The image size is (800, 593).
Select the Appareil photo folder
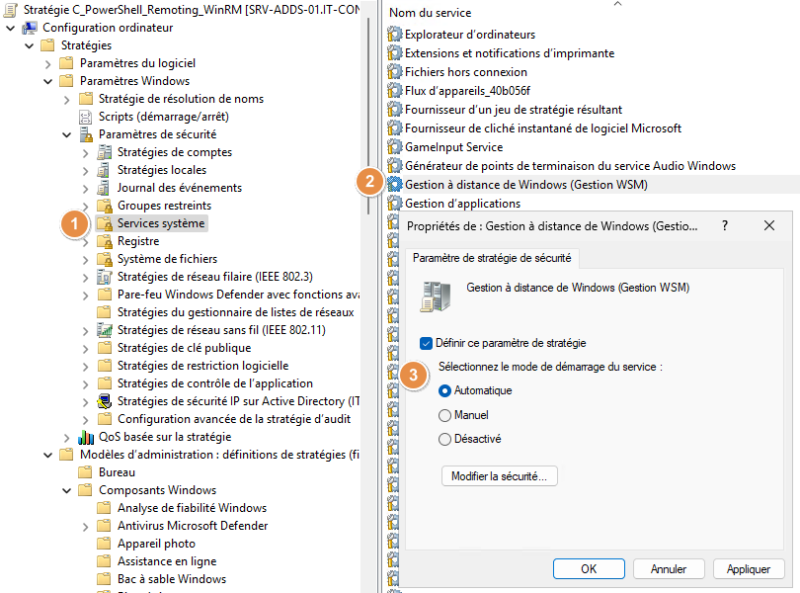156,544
